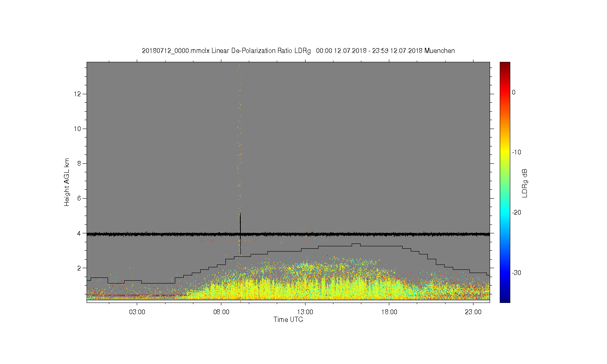Image resolution: width=607 pixels, height=364 pixels.
Task: Click the colorbar value label -20
Action: click(x=516, y=212)
